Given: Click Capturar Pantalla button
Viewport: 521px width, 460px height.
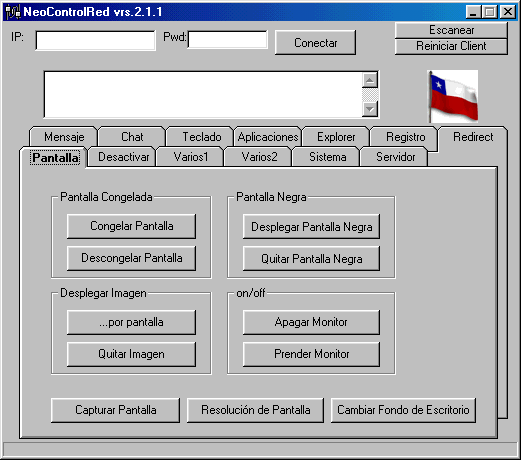Looking at the screenshot, I should [x=115, y=410].
